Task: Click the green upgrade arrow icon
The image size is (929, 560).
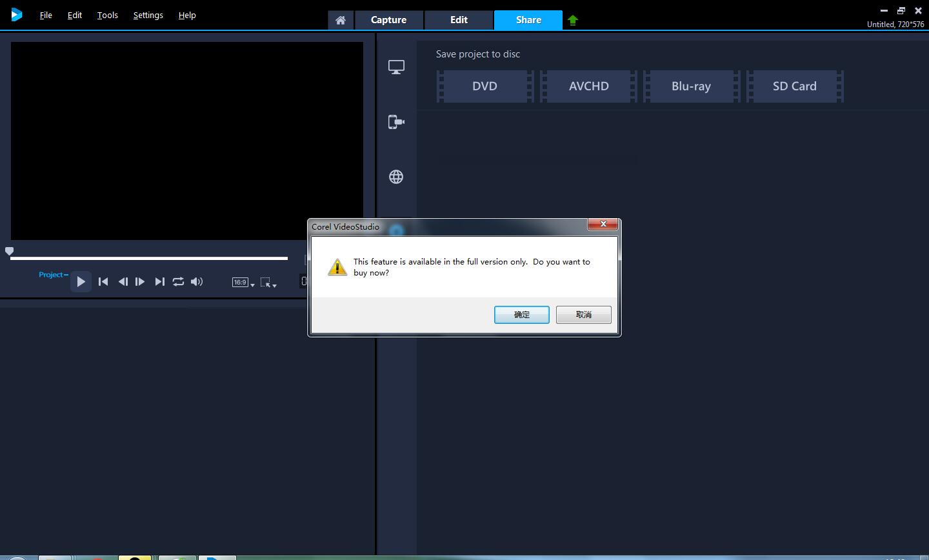Action: click(x=573, y=21)
